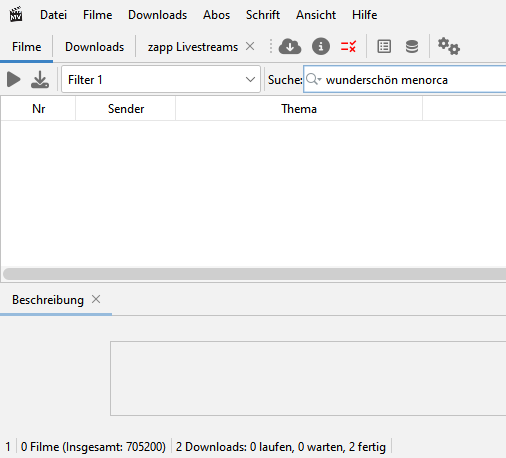Click the download film tray icon
The image size is (506, 458).
tap(40, 80)
